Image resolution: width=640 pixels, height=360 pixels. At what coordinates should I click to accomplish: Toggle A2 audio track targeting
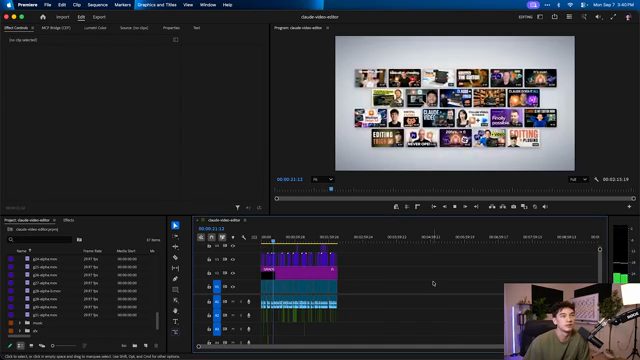click(x=217, y=316)
